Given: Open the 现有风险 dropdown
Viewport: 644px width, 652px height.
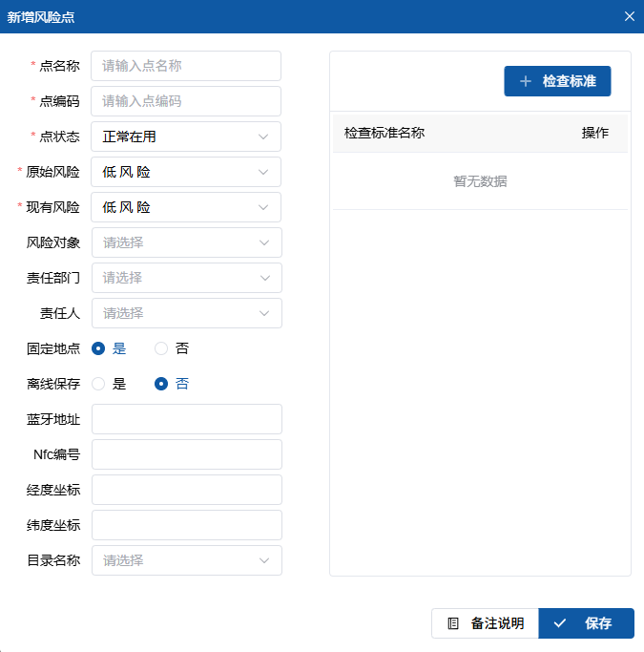Looking at the screenshot, I should 186,207.
